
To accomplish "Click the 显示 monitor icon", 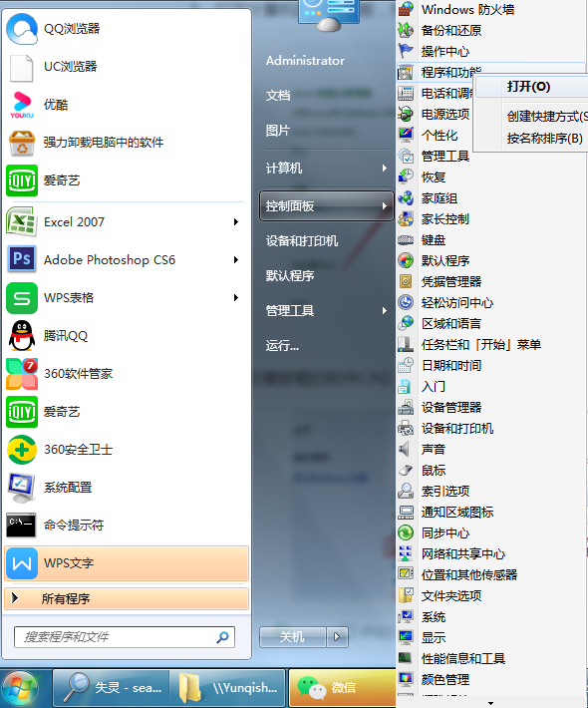I will (x=406, y=637).
